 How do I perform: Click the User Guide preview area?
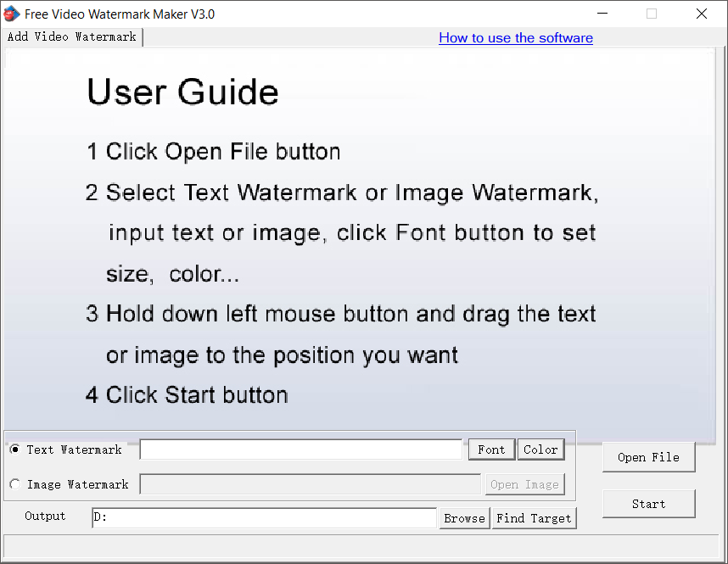click(358, 237)
